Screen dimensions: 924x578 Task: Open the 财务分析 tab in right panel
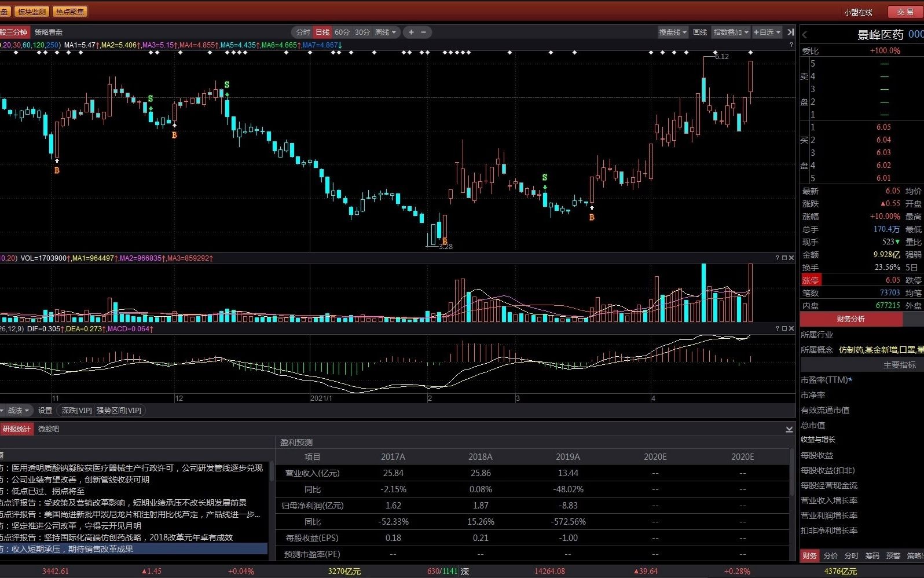tap(851, 319)
